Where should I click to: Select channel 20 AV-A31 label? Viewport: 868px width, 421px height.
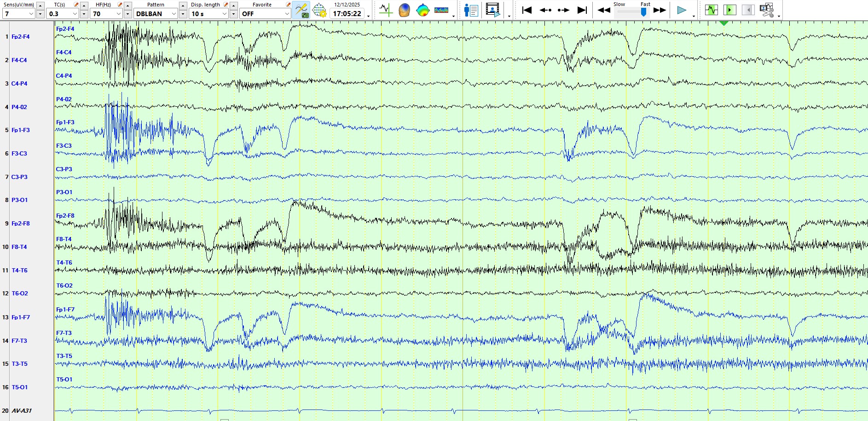tap(22, 411)
